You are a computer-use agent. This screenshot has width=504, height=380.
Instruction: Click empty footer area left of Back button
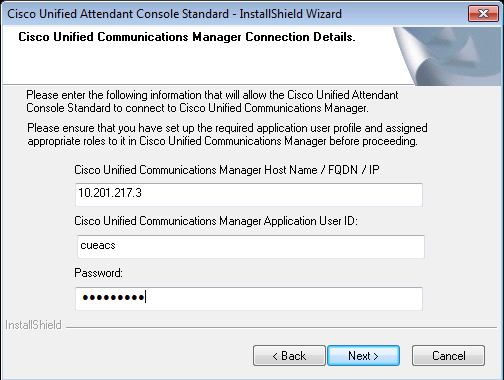click(x=127, y=356)
